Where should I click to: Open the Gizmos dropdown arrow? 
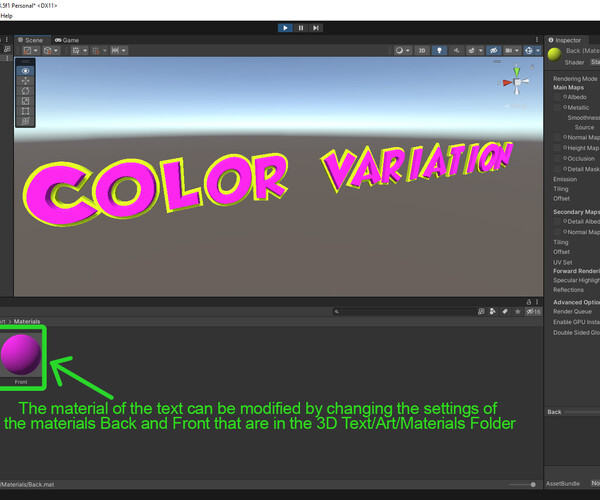point(538,50)
